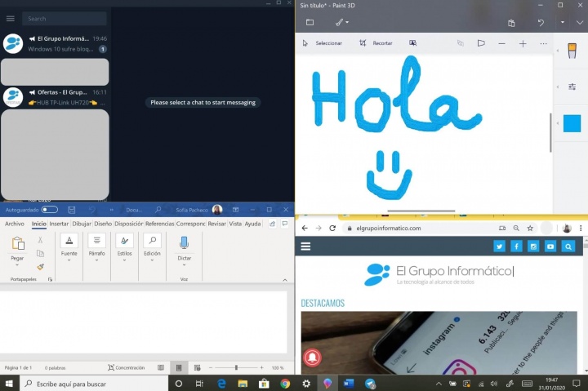Click Chrome address bar elgrupoinformatico.com
This screenshot has height=391, width=588.
[389, 228]
